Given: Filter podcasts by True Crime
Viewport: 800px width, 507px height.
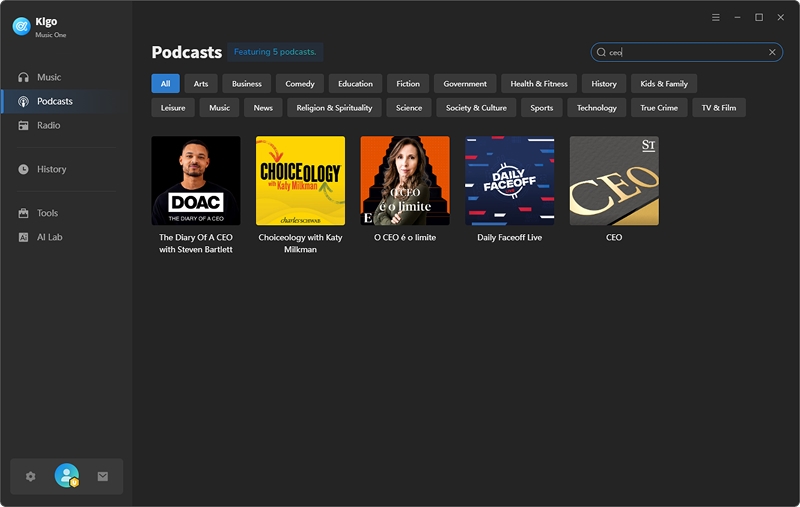Looking at the screenshot, I should 659,108.
